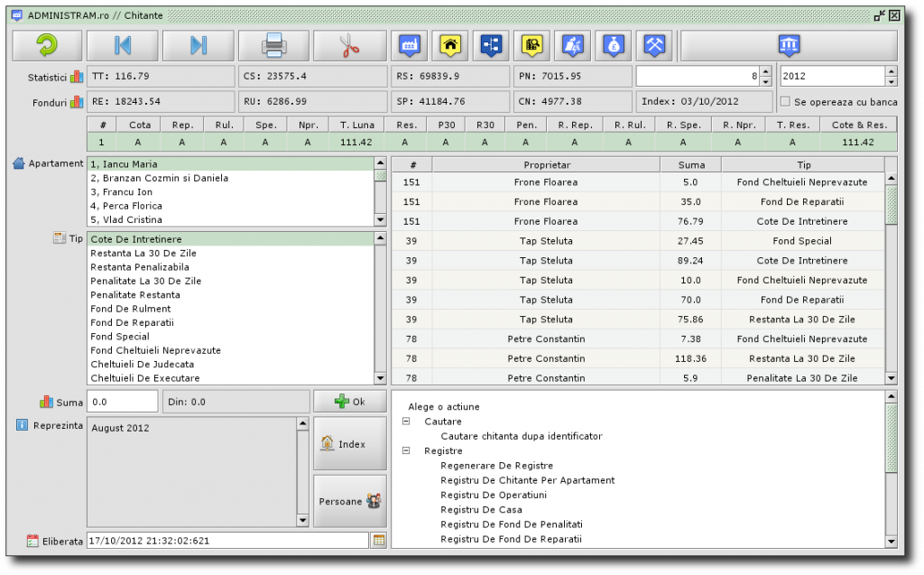The image size is (924, 575).
Task: Click the Reprezinta text area showing August 2012
Action: coord(192,472)
